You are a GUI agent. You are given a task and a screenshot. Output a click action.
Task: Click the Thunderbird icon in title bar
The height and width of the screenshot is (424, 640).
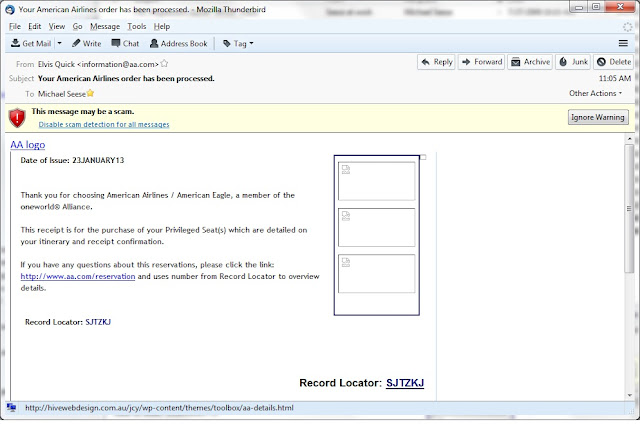tap(10, 9)
